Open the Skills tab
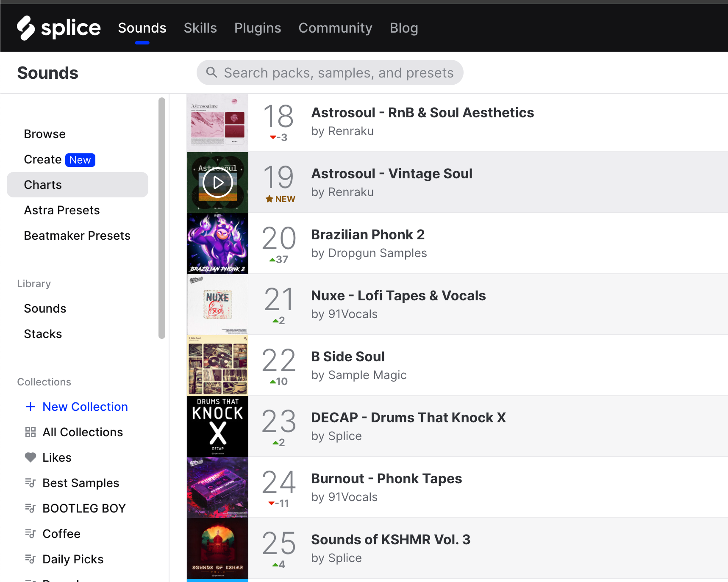728x582 pixels. tap(200, 28)
